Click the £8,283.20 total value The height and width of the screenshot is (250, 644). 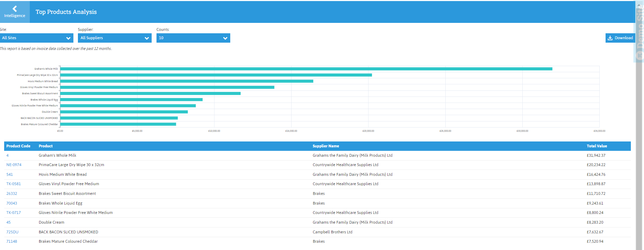pyautogui.click(x=595, y=222)
